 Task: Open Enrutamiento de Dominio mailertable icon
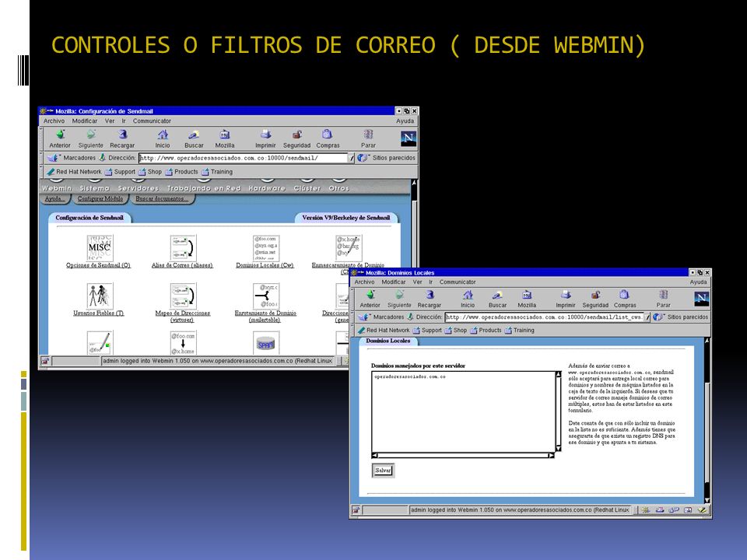pyautogui.click(x=266, y=296)
